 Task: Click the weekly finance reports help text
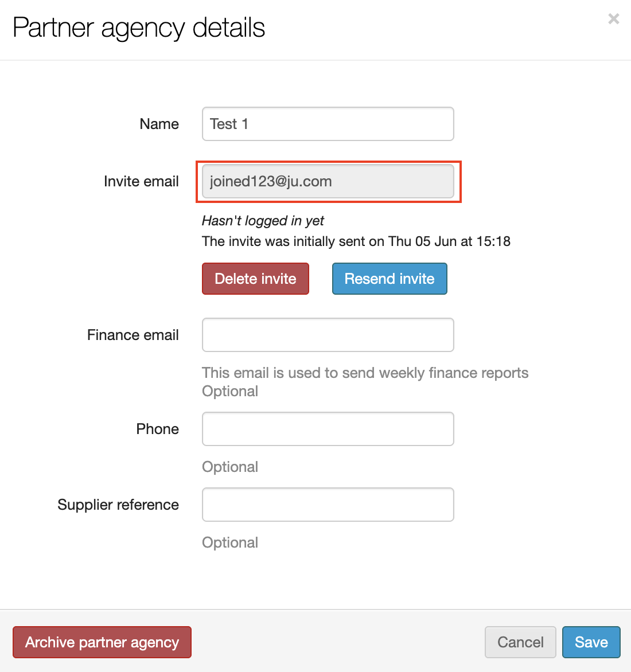coord(365,373)
